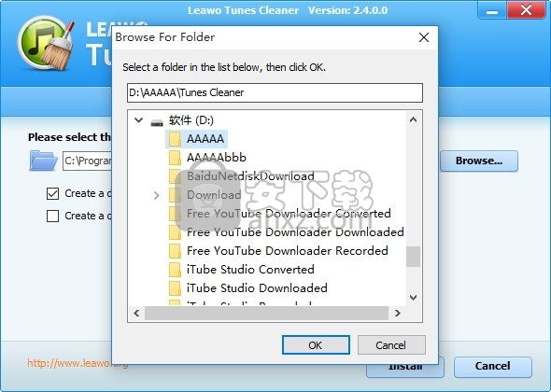551x392 pixels.
Task: Click folder list scroll down arrow
Action: point(413,298)
